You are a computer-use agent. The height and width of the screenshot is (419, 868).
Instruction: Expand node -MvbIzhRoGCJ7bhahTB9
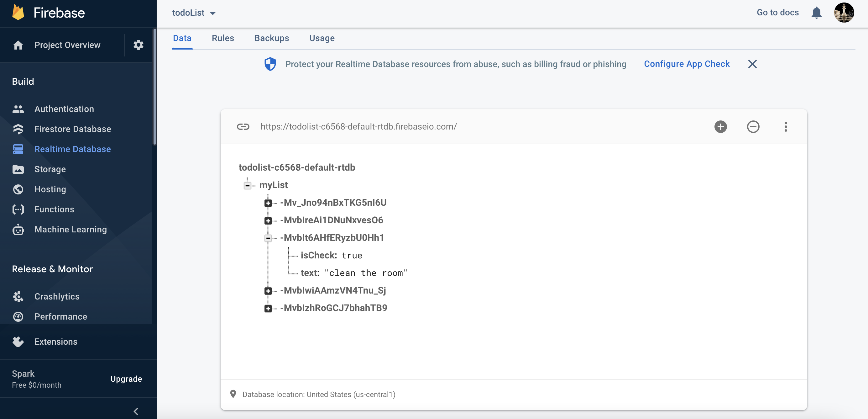click(268, 308)
